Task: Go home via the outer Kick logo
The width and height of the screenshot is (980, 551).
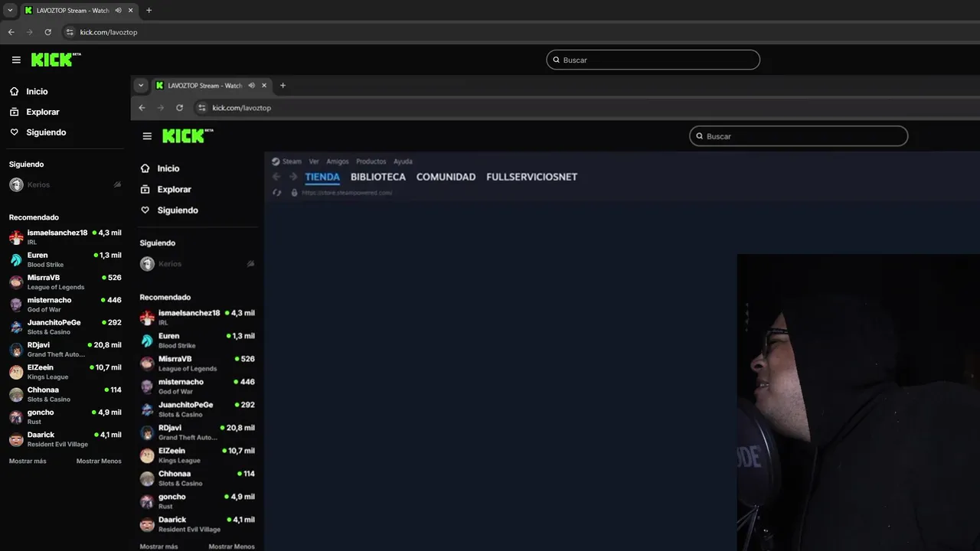Action: [56, 60]
